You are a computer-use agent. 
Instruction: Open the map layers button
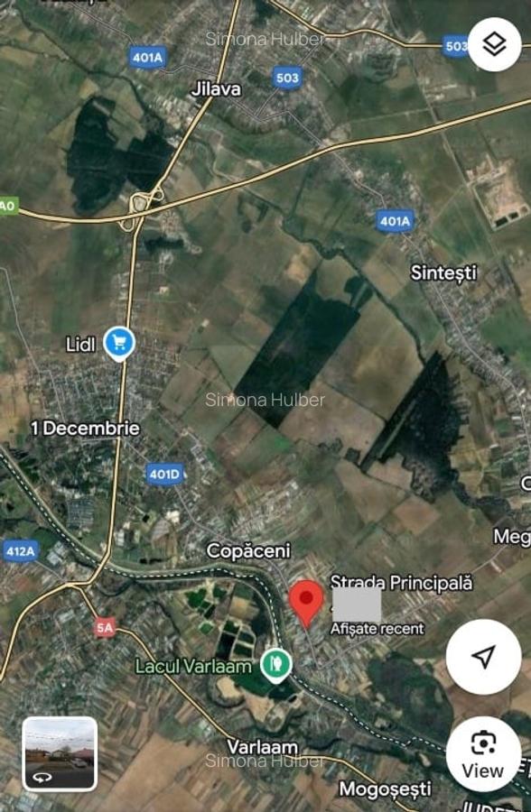pyautogui.click(x=495, y=44)
